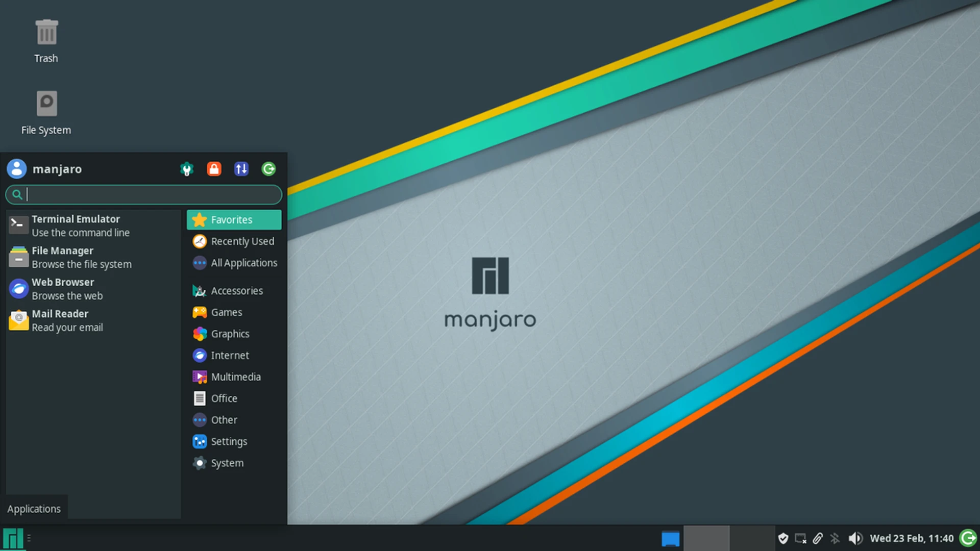This screenshot has height=551, width=980.
Task: Open the File System desktop icon
Action: [46, 113]
